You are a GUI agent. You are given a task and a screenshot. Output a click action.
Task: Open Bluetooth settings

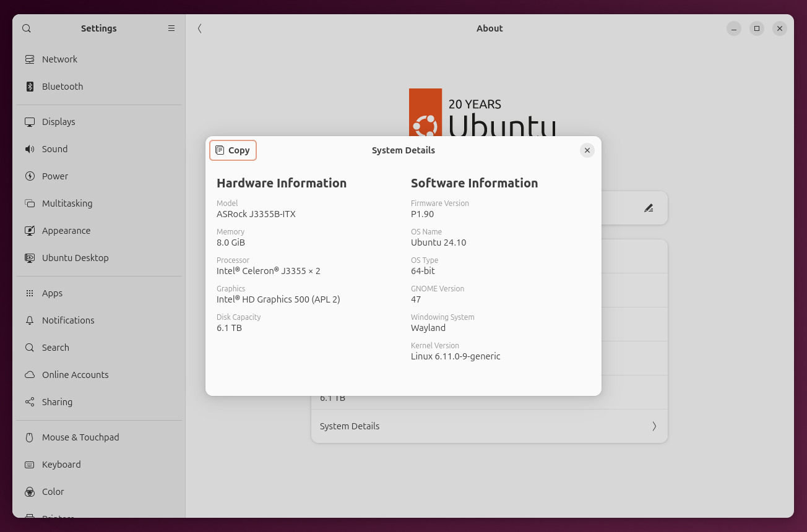(x=99, y=87)
